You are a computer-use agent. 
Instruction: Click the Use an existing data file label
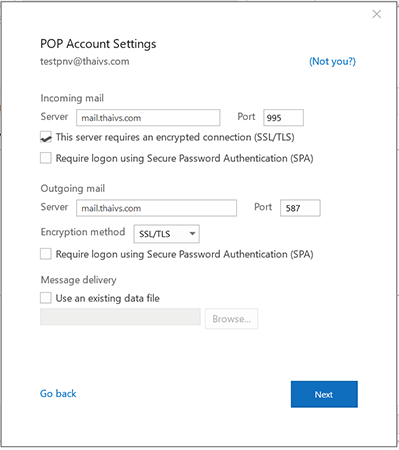coord(107,298)
